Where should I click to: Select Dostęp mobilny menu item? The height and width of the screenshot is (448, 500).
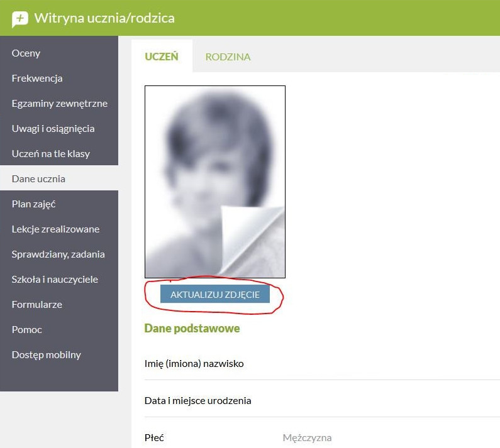point(59,355)
